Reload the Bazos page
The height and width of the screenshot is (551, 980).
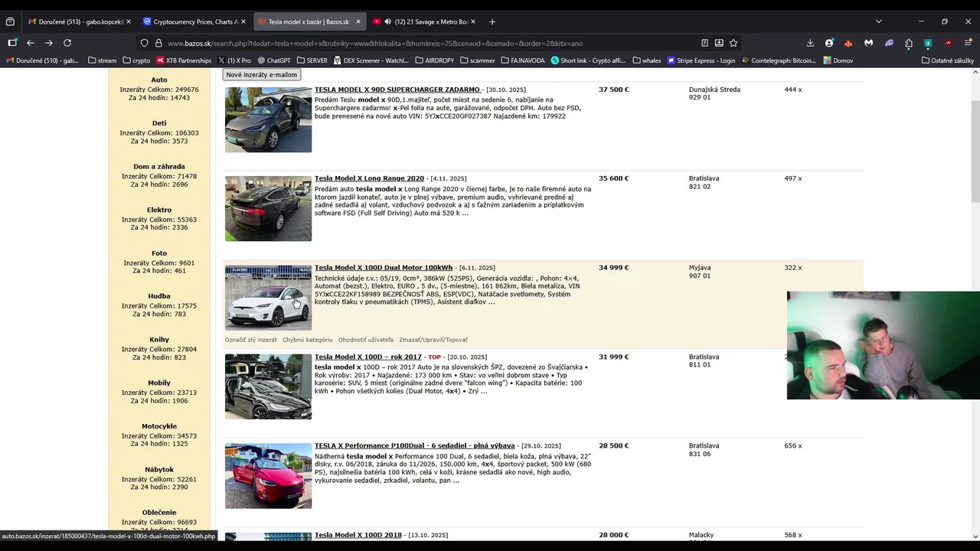67,43
